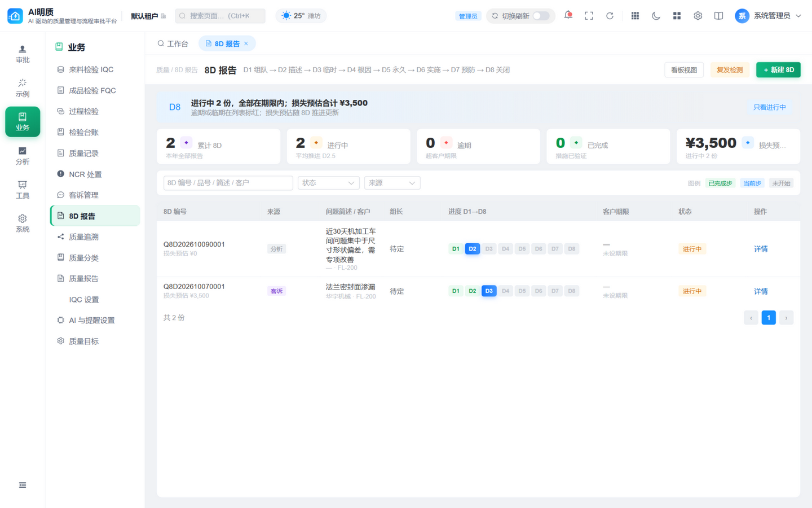This screenshot has width=812, height=508.
Task: Go to 分析 in left rail
Action: click(x=23, y=156)
